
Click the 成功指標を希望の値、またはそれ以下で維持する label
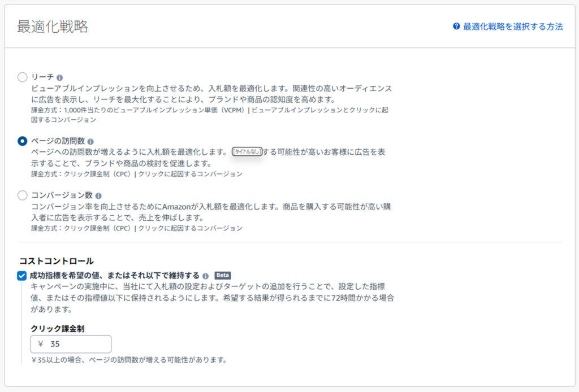(115, 276)
